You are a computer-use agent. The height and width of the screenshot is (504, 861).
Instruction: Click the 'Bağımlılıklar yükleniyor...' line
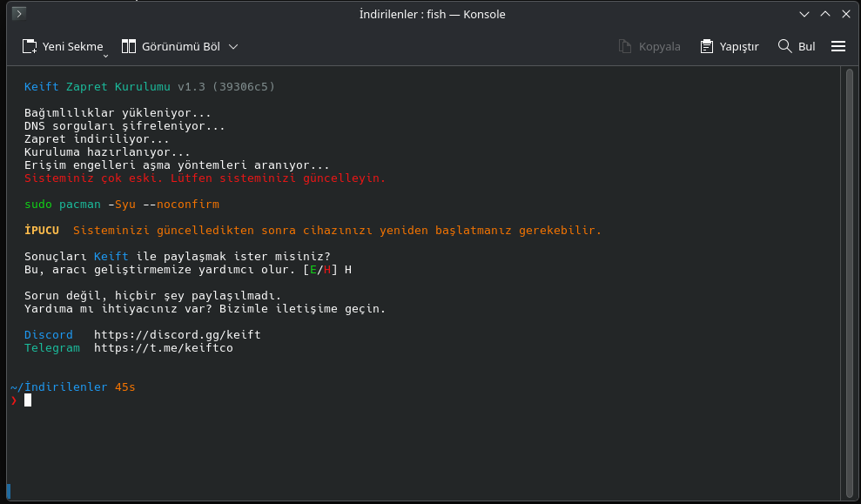[118, 113]
